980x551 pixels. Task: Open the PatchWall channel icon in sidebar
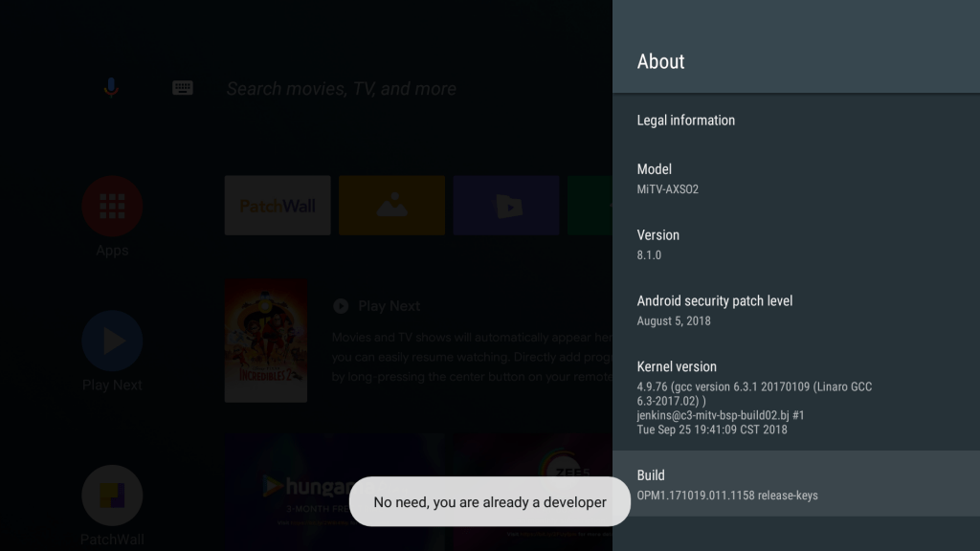(x=113, y=496)
